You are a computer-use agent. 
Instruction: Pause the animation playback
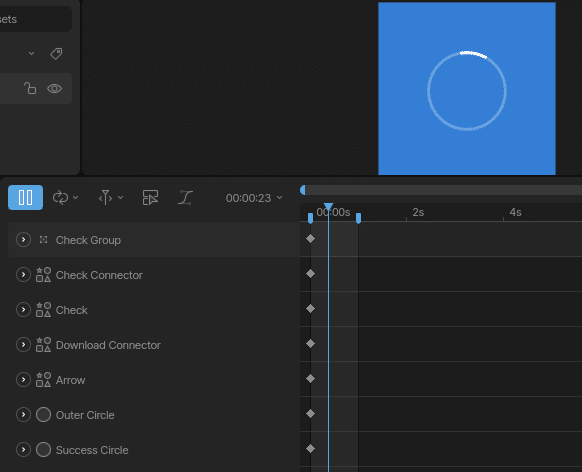tap(25, 197)
